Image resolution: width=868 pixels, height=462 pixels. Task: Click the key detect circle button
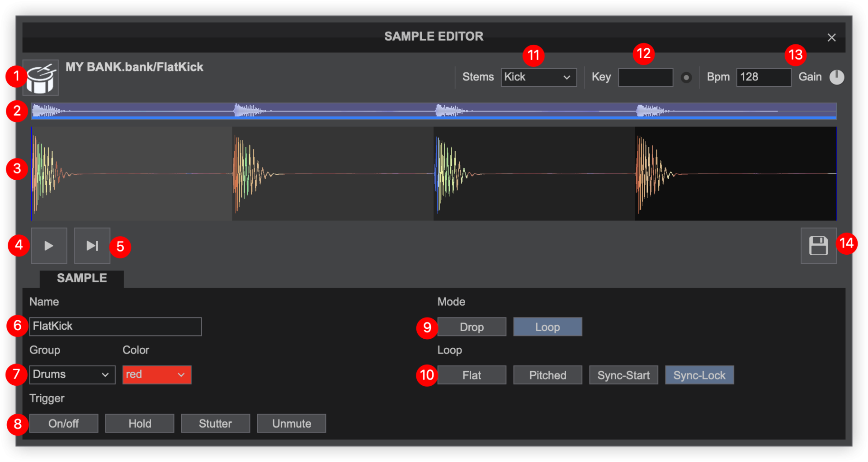[x=686, y=78]
